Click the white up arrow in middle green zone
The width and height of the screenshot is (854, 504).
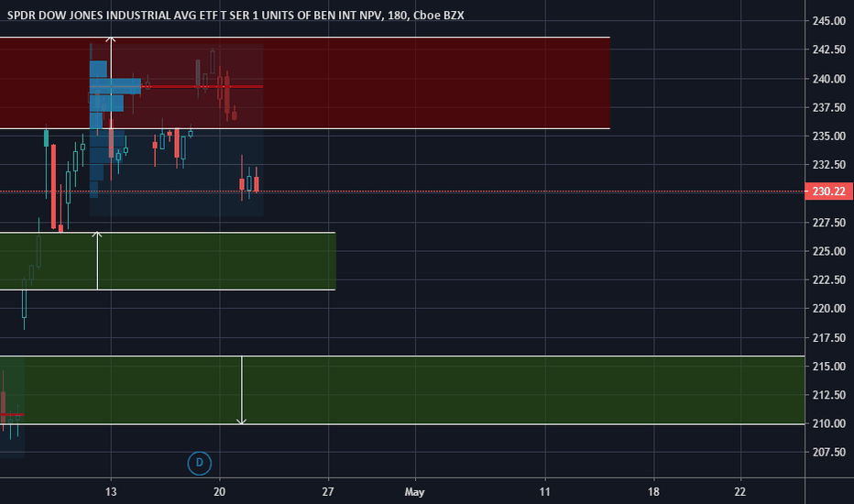(x=97, y=261)
